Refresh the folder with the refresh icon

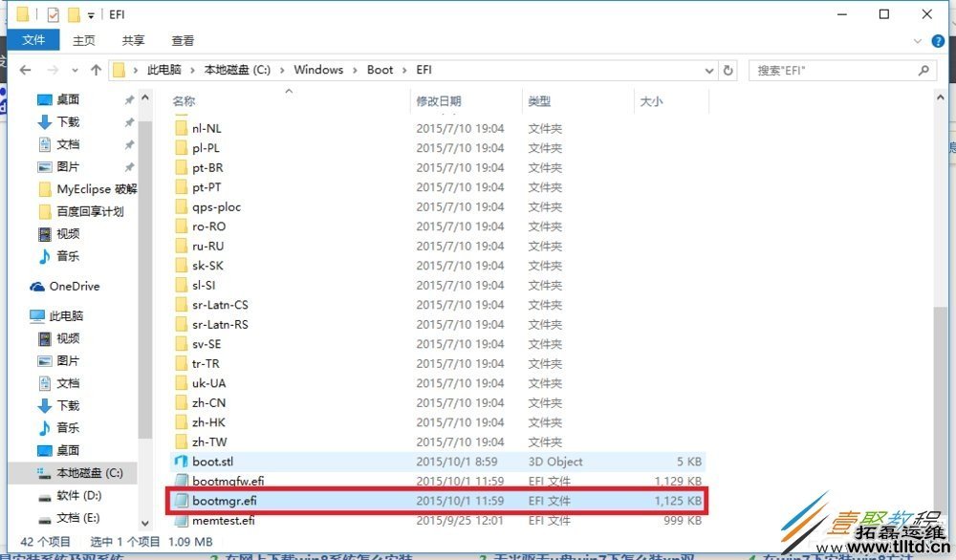tap(728, 69)
